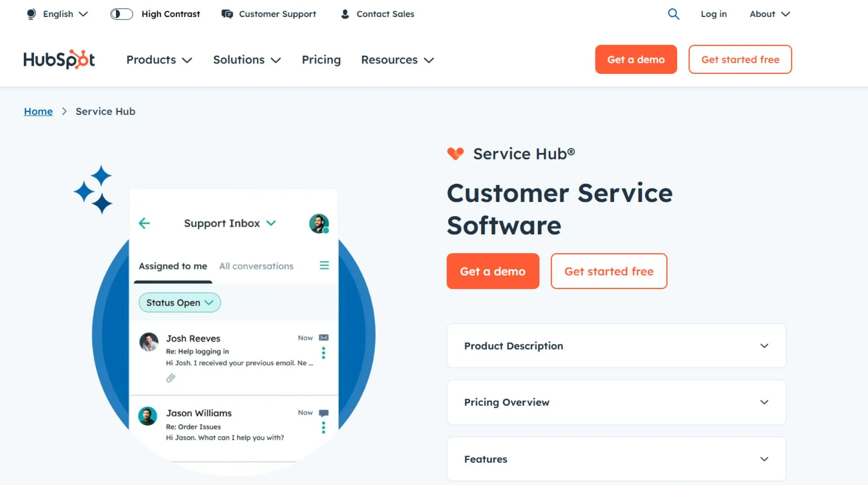Click the Service Hub heart icon

[x=455, y=153]
